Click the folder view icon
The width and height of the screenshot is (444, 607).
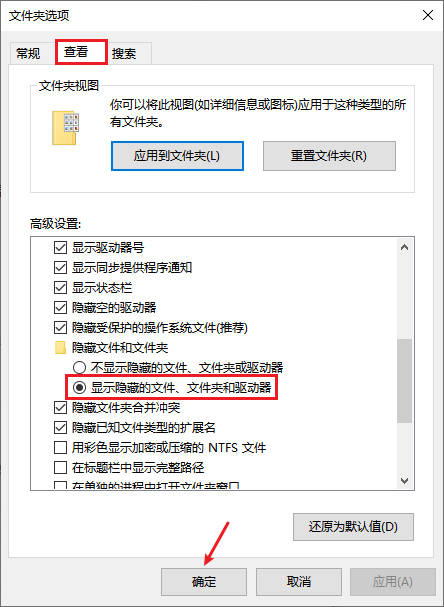point(64,128)
